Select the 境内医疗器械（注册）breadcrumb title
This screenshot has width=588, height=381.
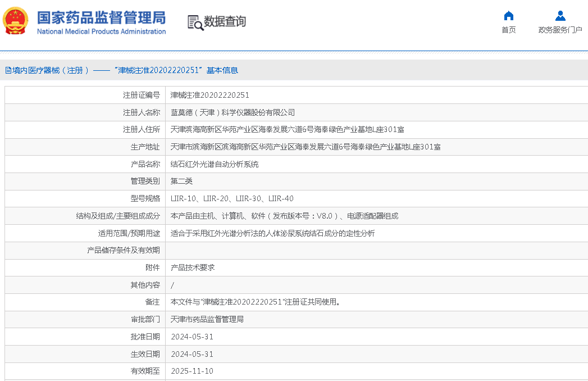(47, 70)
